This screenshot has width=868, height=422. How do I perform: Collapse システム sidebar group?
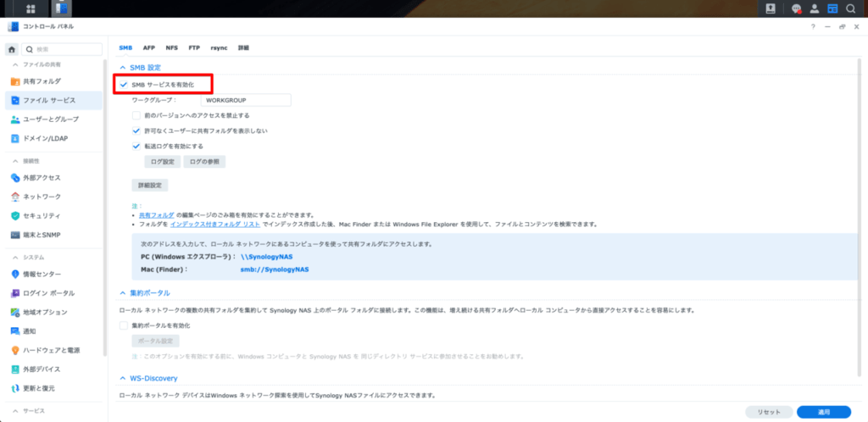pyautogui.click(x=15, y=258)
